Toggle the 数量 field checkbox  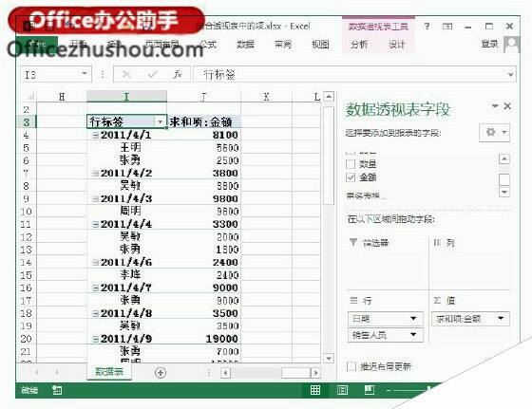tap(351, 164)
